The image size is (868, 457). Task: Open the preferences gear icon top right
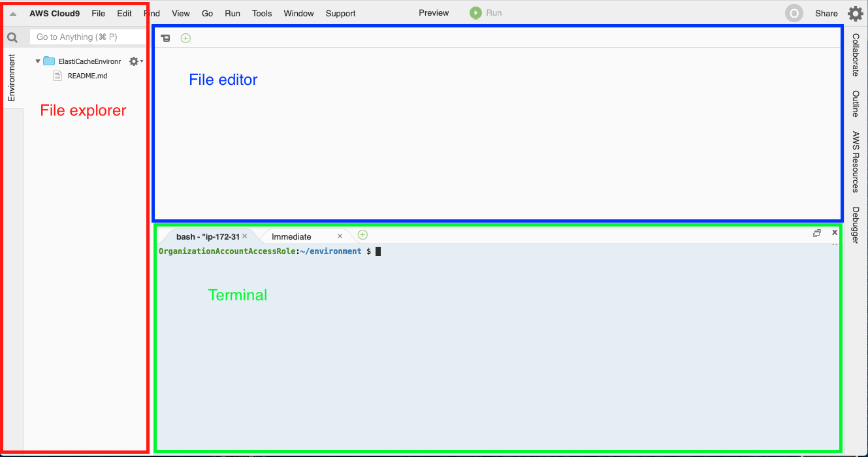[x=855, y=13]
